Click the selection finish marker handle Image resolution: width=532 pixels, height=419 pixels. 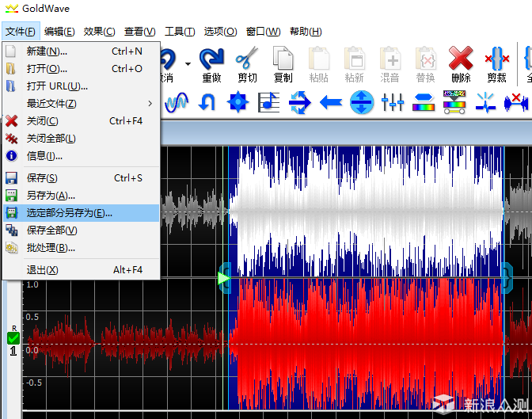point(507,278)
